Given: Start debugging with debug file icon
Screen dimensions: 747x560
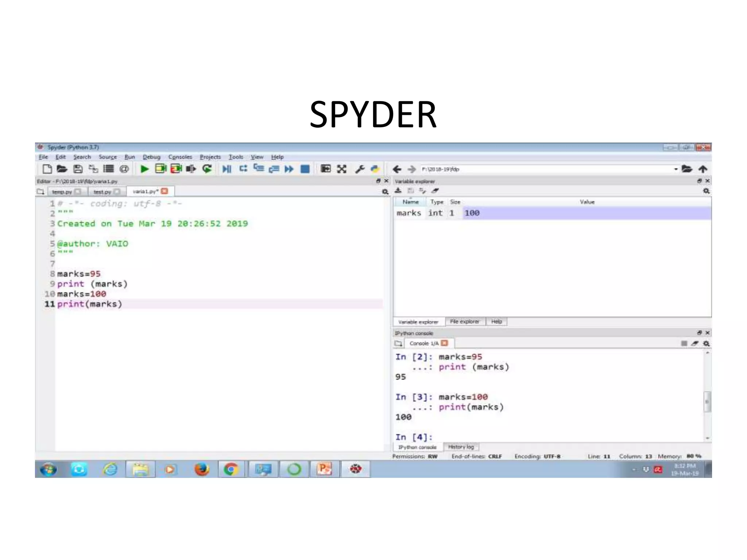Looking at the screenshot, I should point(227,169).
